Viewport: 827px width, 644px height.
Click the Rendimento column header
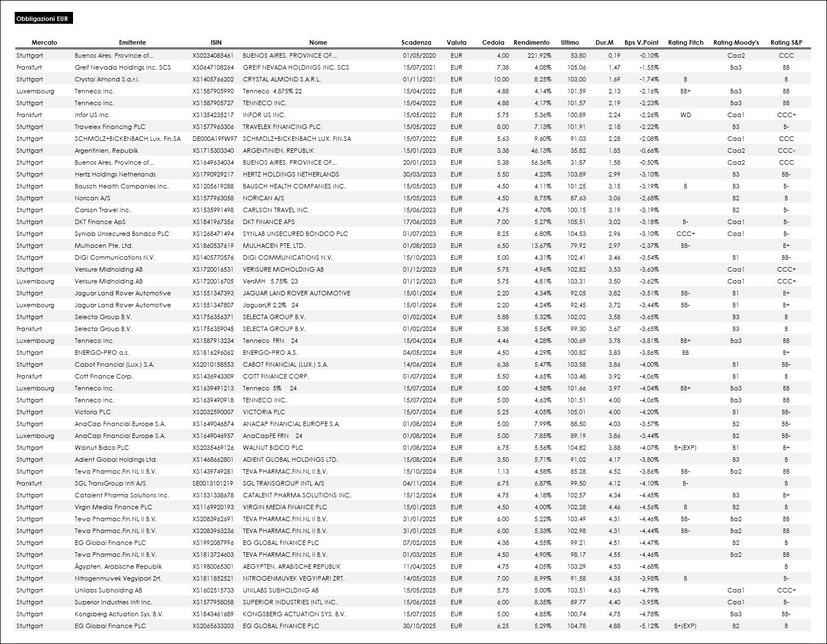pos(532,42)
